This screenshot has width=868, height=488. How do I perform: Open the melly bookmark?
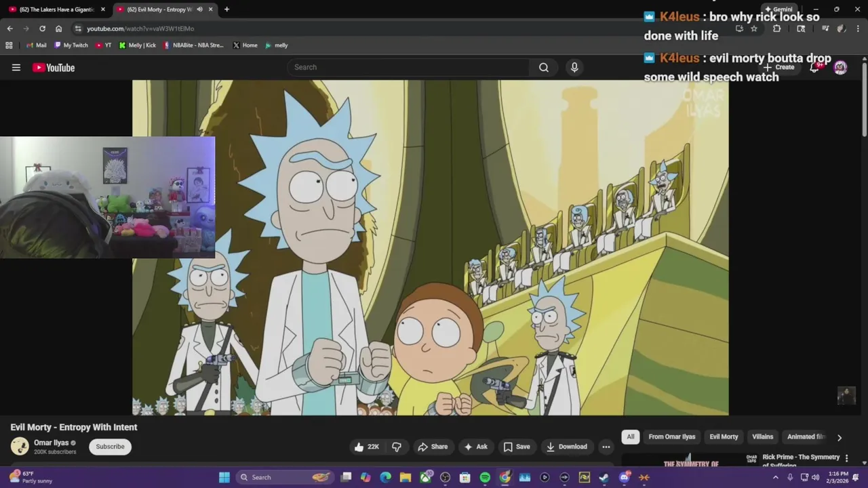click(277, 45)
